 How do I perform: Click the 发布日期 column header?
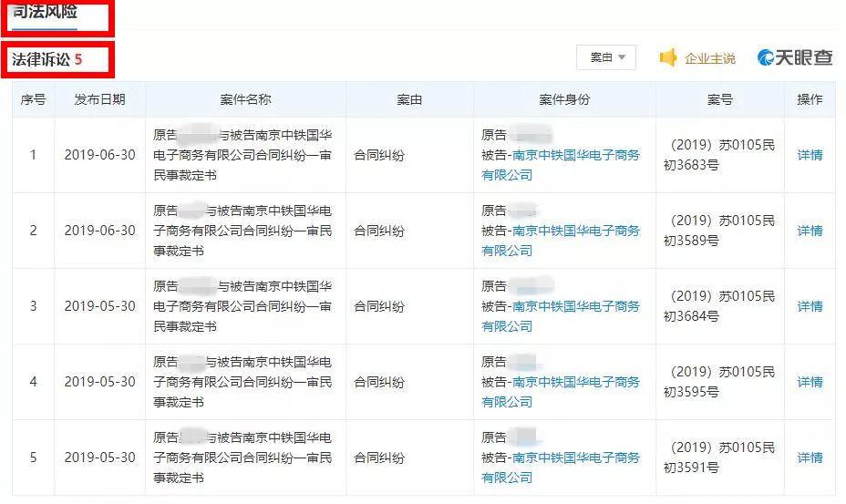(x=99, y=99)
